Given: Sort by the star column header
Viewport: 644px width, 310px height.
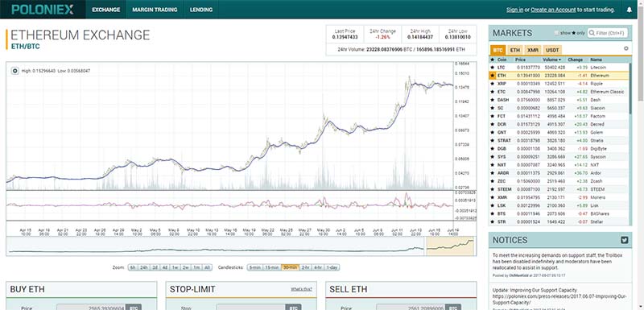Looking at the screenshot, I should (x=492, y=60).
